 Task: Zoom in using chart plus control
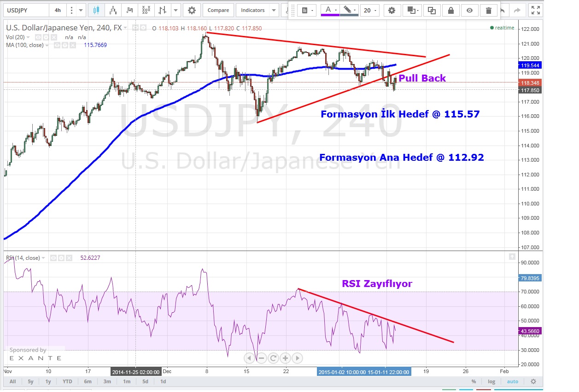tap(285, 358)
